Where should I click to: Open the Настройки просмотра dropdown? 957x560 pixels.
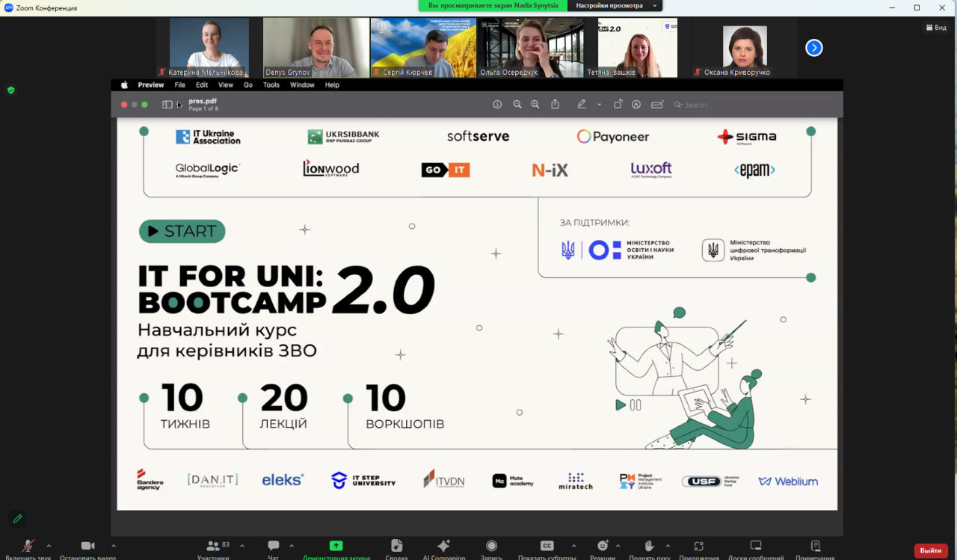[615, 5]
